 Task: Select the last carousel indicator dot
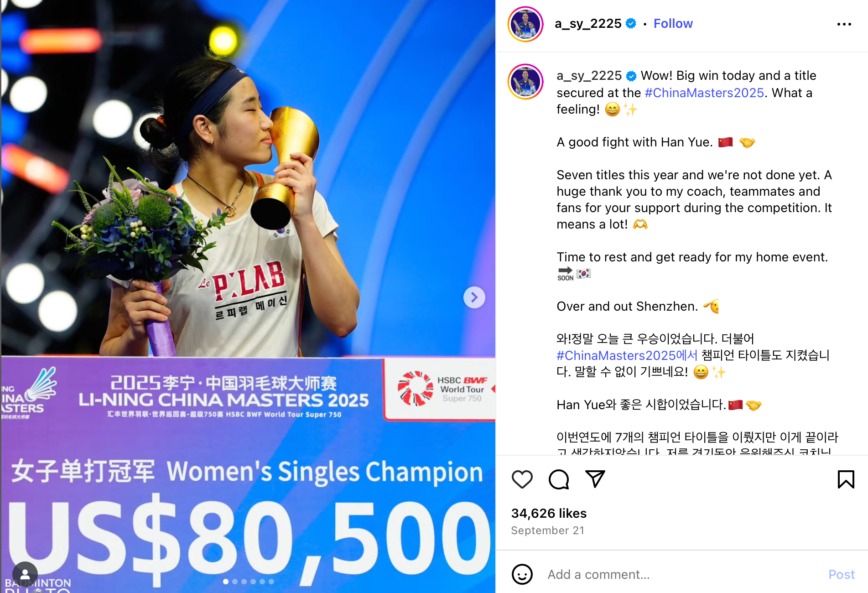click(271, 582)
